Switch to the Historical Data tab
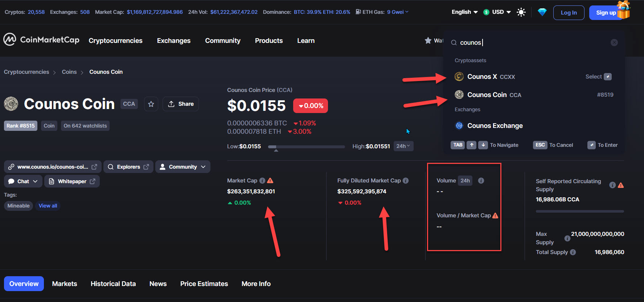 tap(113, 284)
